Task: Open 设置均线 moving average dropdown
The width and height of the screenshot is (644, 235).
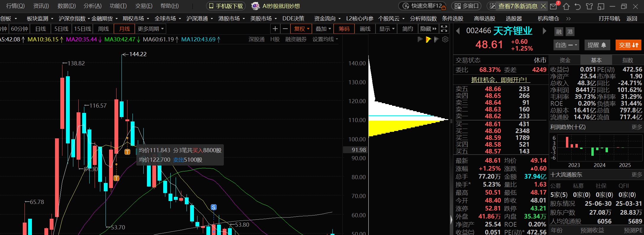Action: pyautogui.click(x=325, y=39)
